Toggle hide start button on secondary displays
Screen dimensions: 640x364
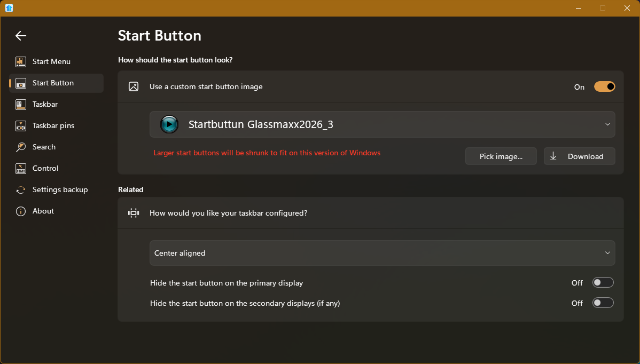[603, 303]
